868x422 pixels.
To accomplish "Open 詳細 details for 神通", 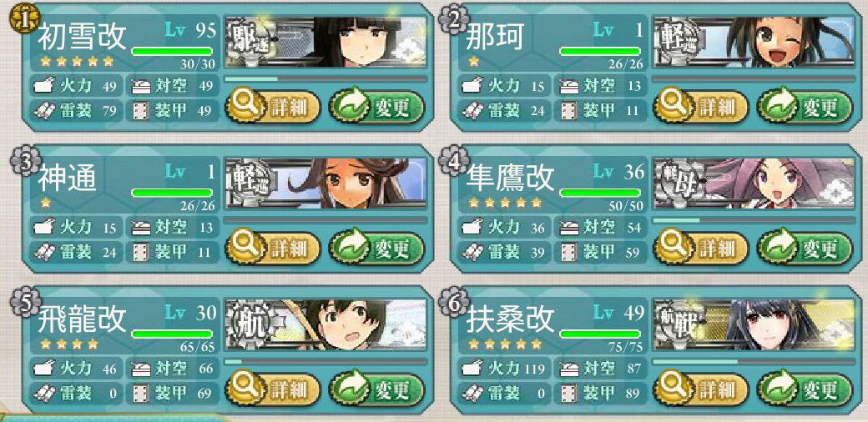I will pyautogui.click(x=272, y=249).
